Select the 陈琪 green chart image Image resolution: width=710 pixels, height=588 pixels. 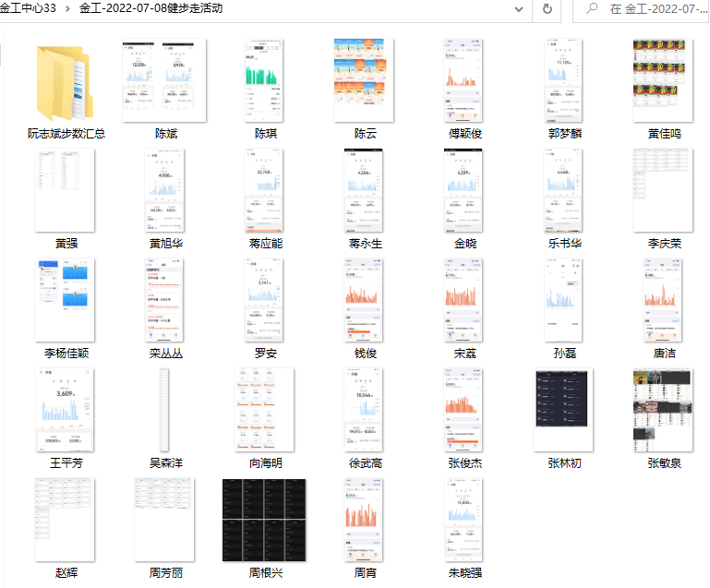[264, 81]
